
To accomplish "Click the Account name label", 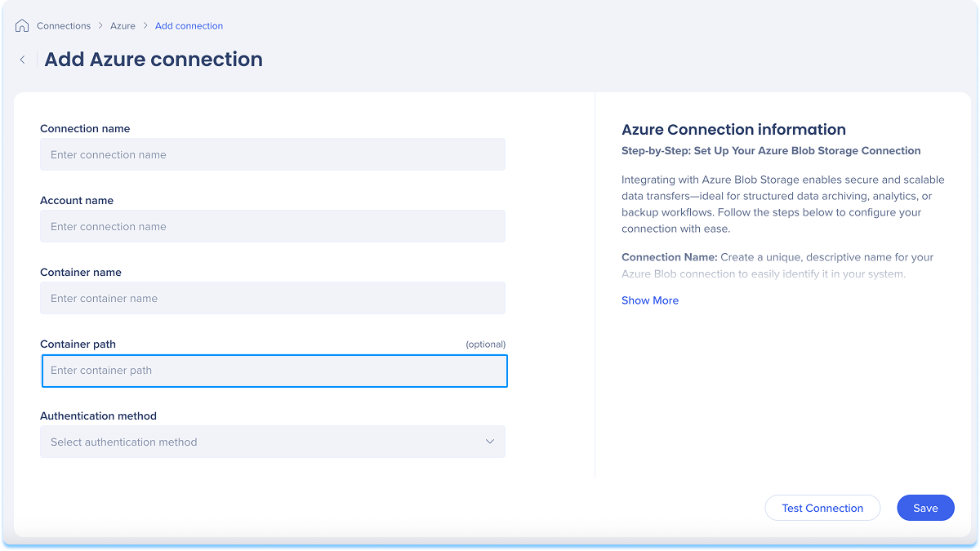I will coord(77,201).
